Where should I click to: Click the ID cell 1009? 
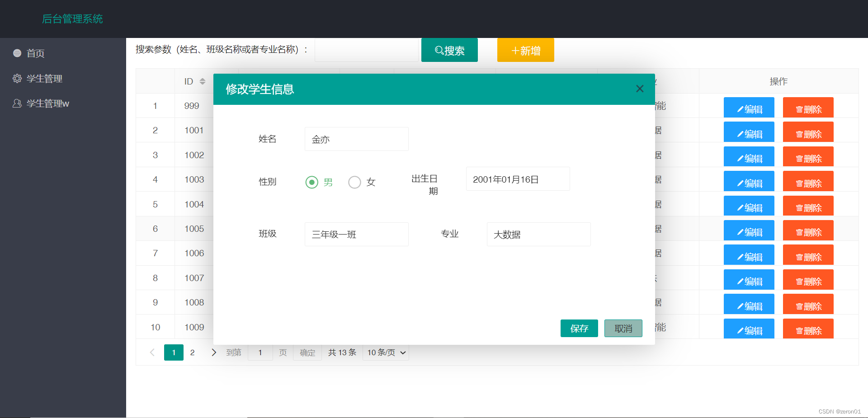click(x=194, y=327)
